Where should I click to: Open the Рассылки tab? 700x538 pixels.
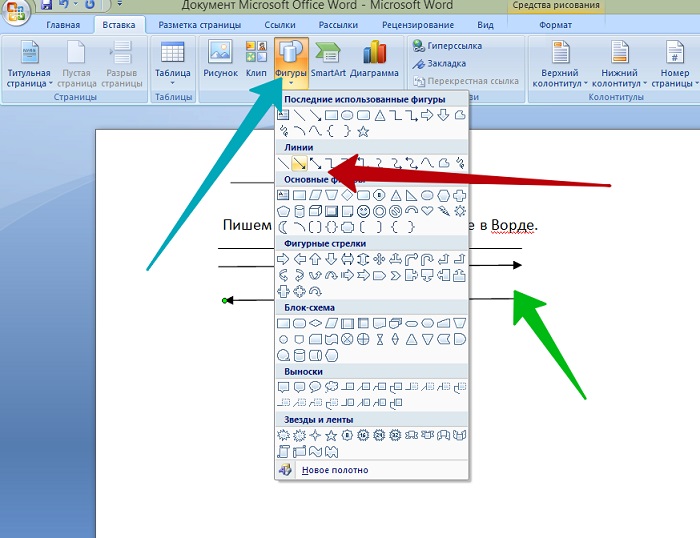[338, 25]
